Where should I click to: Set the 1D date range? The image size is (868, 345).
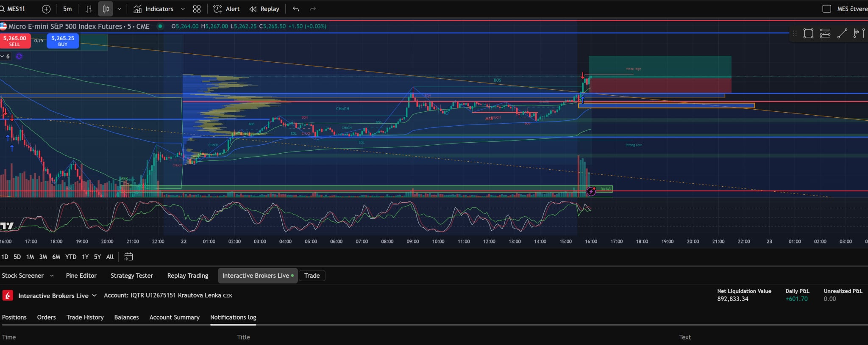point(5,257)
